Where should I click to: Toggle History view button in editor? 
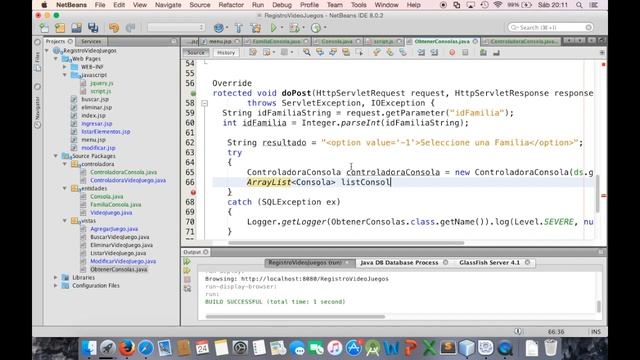(x=226, y=53)
